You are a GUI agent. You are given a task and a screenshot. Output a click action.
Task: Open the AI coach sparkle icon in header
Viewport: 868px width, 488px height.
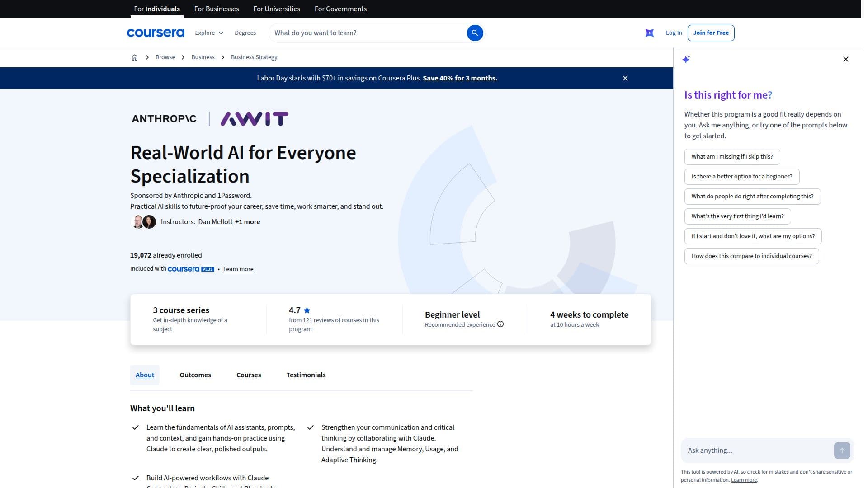coord(650,33)
